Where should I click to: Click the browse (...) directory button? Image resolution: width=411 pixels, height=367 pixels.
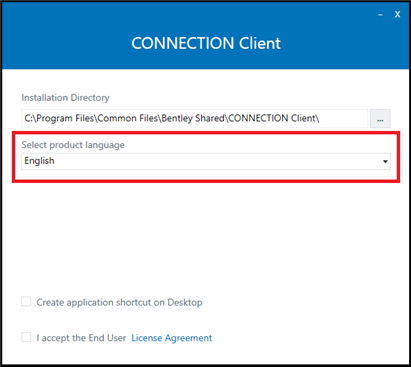380,119
